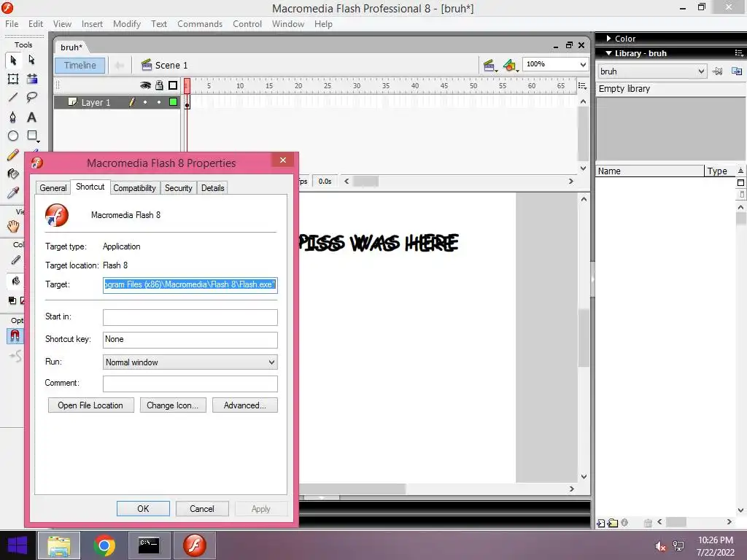Image resolution: width=747 pixels, height=560 pixels.
Task: Open Rectangle tool flyout arrow
Action: point(38,141)
